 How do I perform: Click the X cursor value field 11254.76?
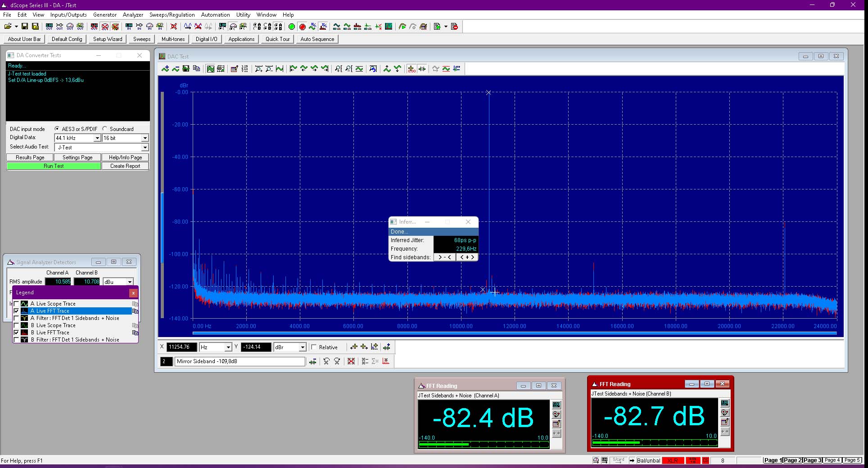[182, 347]
